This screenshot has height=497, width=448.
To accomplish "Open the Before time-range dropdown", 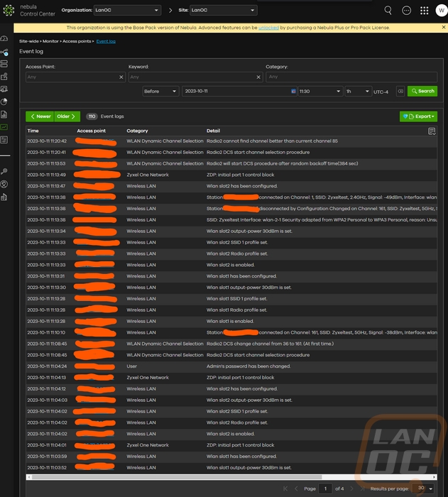I will tap(160, 92).
